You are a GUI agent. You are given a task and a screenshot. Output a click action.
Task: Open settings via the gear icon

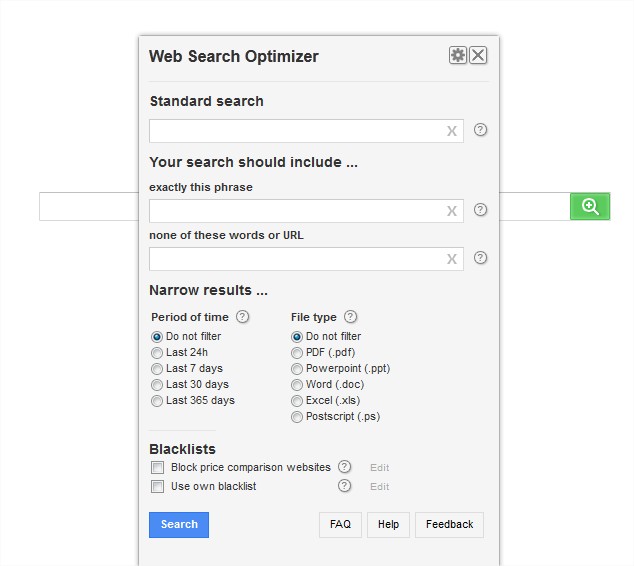(458, 55)
